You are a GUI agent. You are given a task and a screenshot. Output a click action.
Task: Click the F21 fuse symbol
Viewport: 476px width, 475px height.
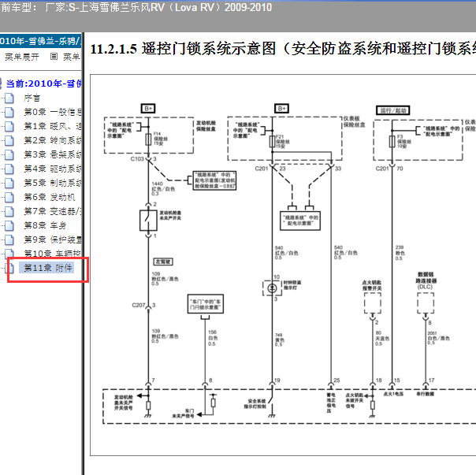[273, 142]
